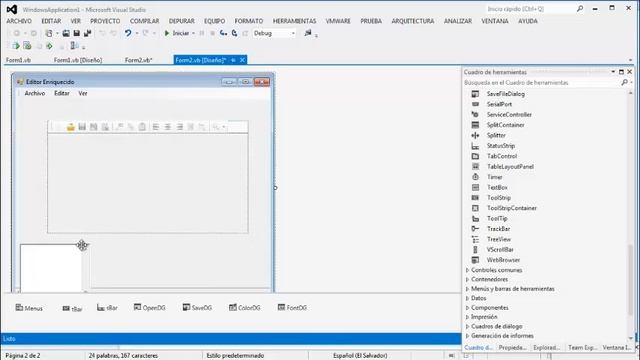Click the Visual Studio logo icon
Screen dimensions: 640x360
[11, 9]
